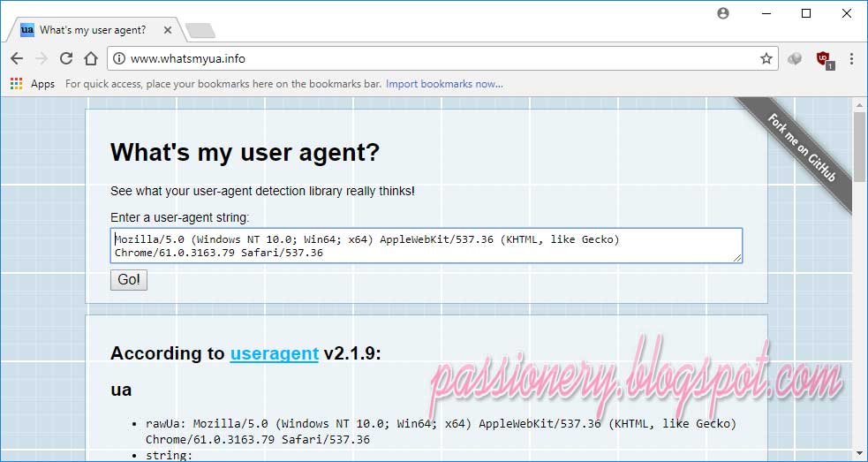Open the useragent library link
868x462 pixels.
click(274, 353)
